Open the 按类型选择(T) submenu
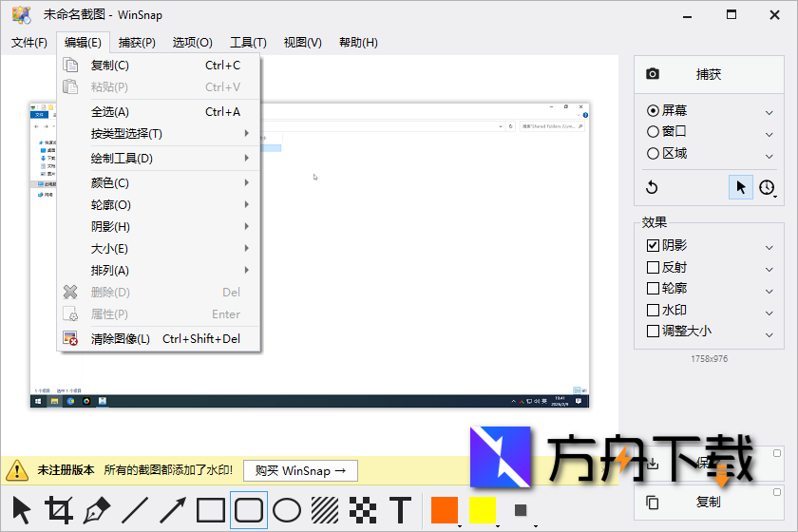The image size is (798, 532). [159, 133]
